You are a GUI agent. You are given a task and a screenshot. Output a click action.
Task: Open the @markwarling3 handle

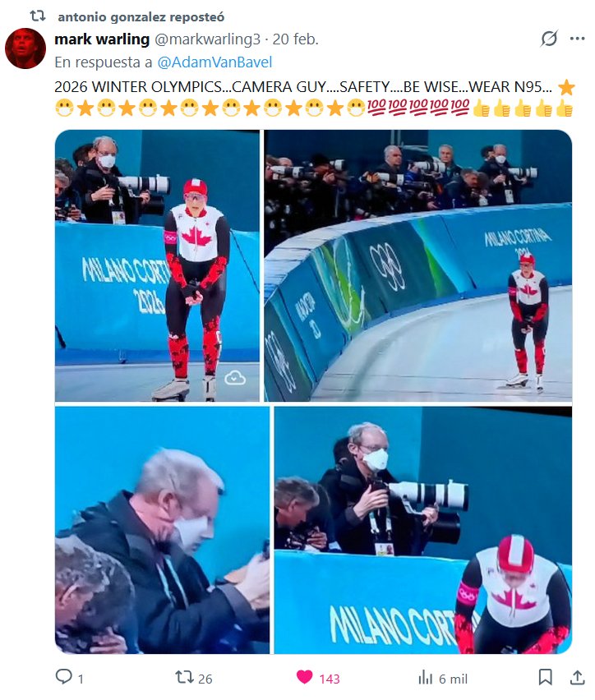click(207, 39)
